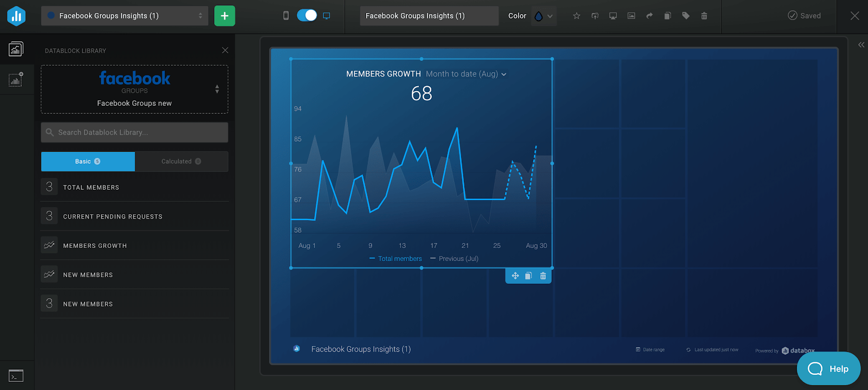This screenshot has height=390, width=868.
Task: Click the move handle icon under the chart
Action: click(x=515, y=276)
